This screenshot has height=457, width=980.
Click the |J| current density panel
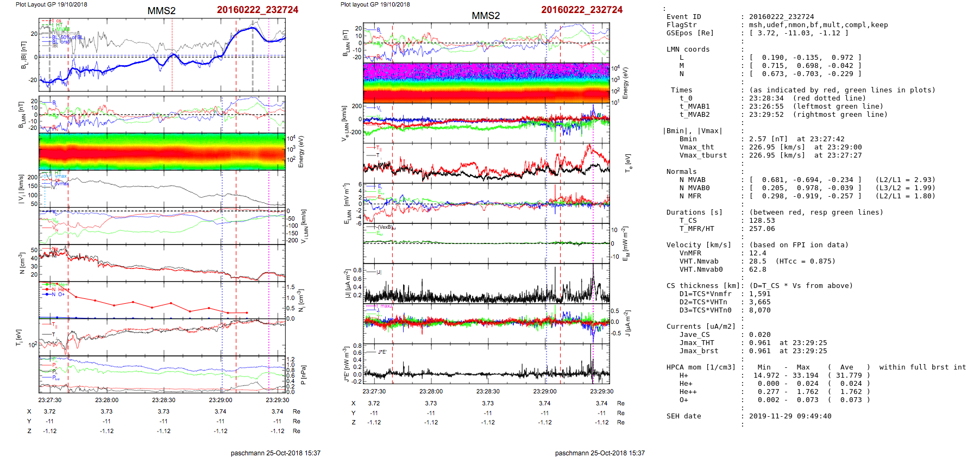[x=486, y=284]
